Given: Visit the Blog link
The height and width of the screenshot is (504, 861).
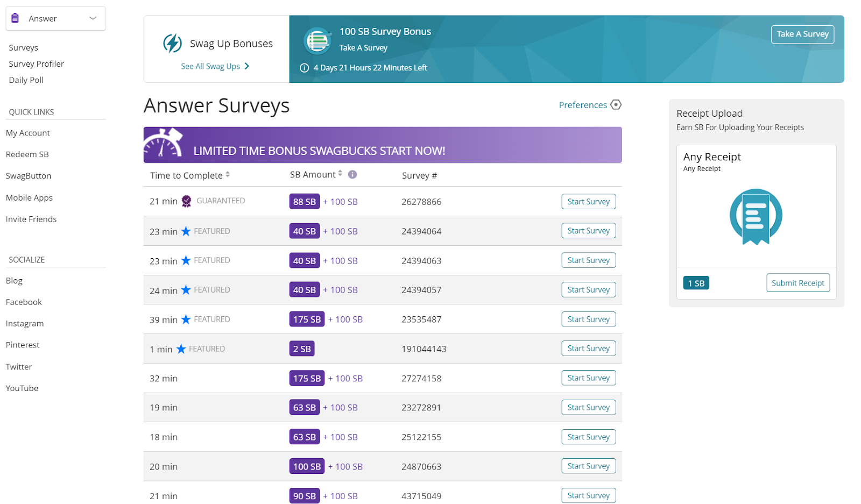Looking at the screenshot, I should pyautogui.click(x=14, y=281).
